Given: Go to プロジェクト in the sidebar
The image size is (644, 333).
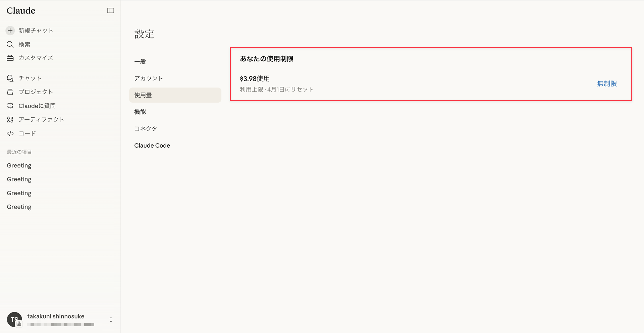Looking at the screenshot, I should [36, 92].
